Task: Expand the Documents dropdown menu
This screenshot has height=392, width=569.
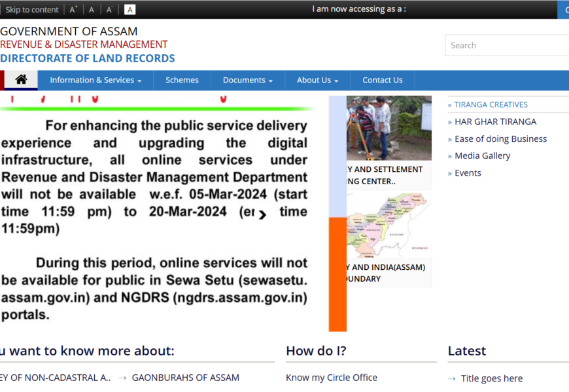Action: pos(247,80)
